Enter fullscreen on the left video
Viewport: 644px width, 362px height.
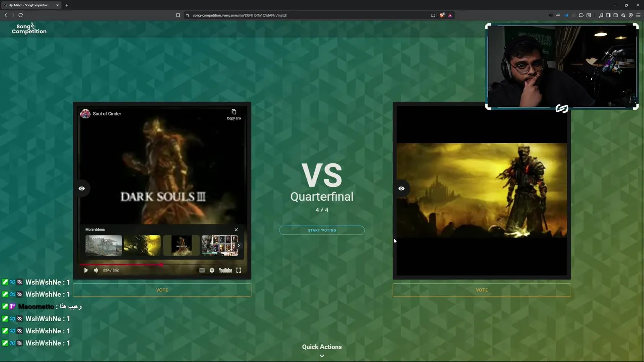(x=239, y=270)
